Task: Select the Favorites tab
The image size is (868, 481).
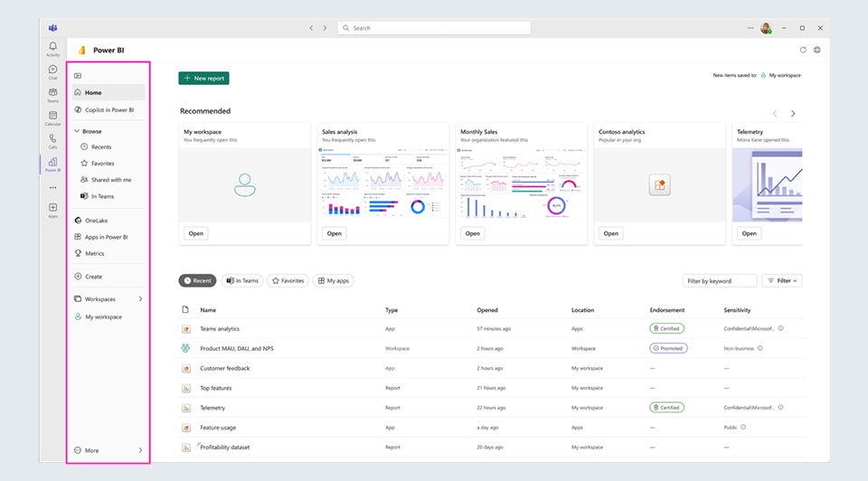Action: (288, 280)
